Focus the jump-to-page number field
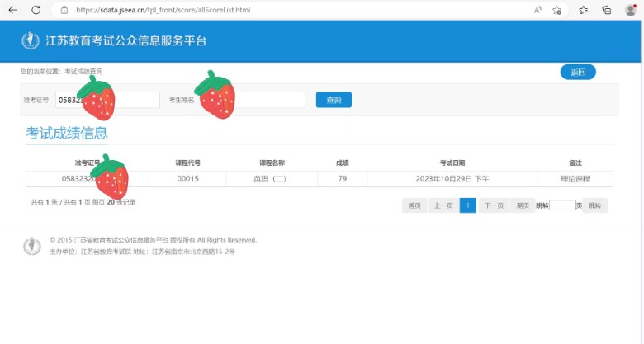The height and width of the screenshot is (344, 644). pyautogui.click(x=561, y=205)
